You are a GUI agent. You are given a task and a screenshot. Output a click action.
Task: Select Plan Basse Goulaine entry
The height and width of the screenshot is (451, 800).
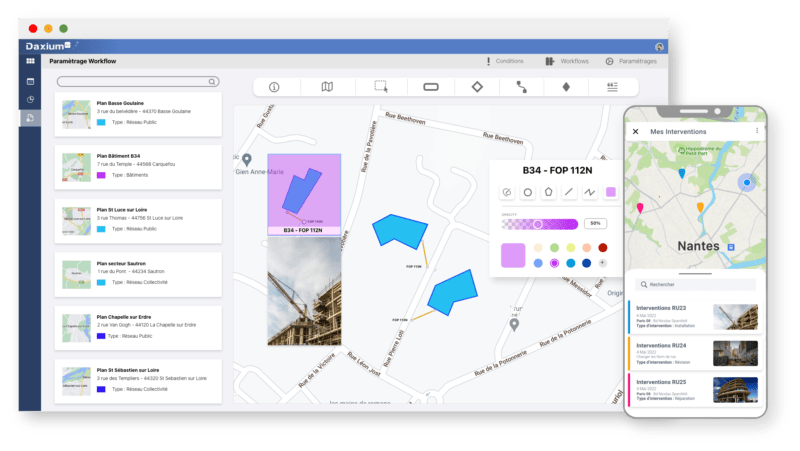click(x=138, y=114)
